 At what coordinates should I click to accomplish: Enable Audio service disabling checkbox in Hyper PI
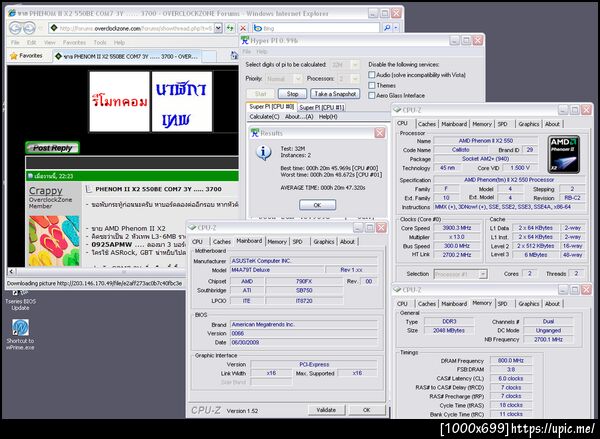pyautogui.click(x=372, y=75)
